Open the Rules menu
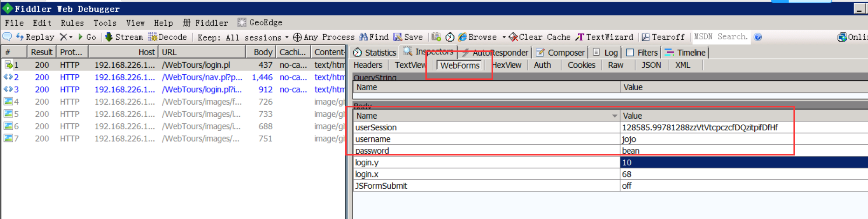 (x=72, y=23)
